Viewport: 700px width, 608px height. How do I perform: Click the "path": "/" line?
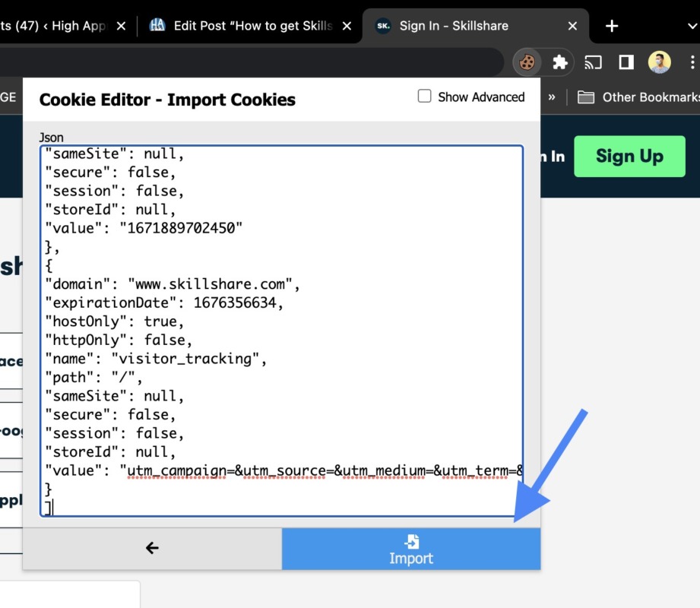(93, 377)
